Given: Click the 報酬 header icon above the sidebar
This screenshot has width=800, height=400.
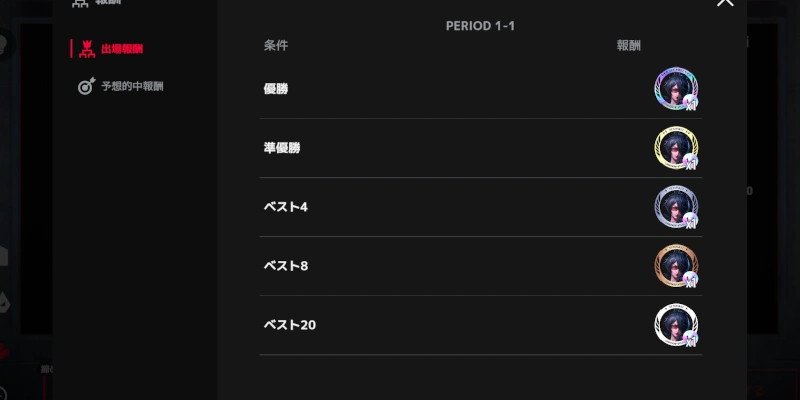Looking at the screenshot, I should (x=80, y=3).
